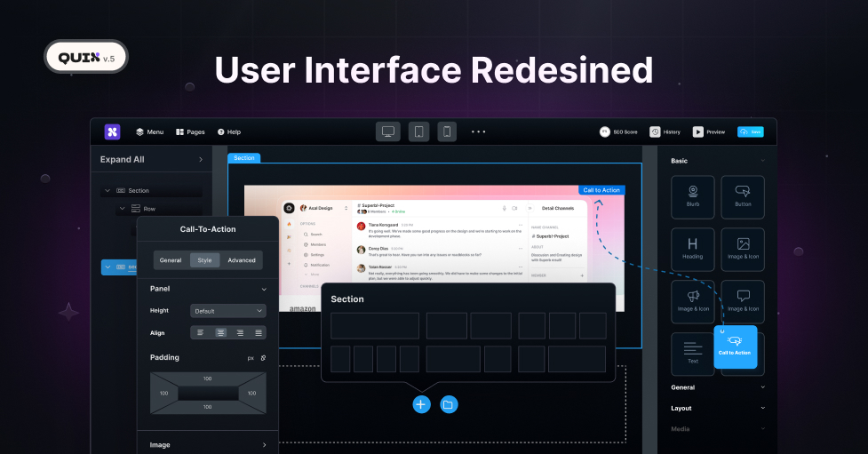Open the three-dots more options in the top bar

tap(478, 131)
